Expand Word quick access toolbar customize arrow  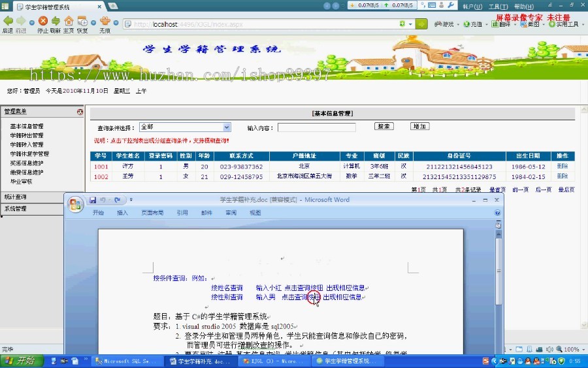pyautogui.click(x=131, y=200)
